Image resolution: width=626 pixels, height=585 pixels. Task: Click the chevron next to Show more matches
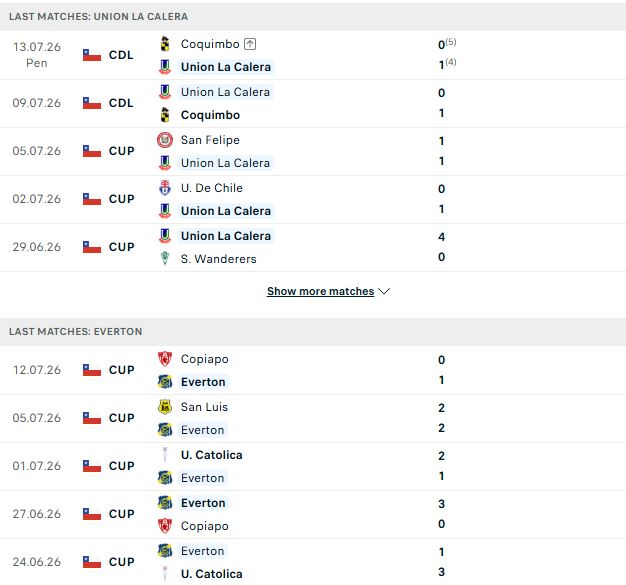[384, 292]
